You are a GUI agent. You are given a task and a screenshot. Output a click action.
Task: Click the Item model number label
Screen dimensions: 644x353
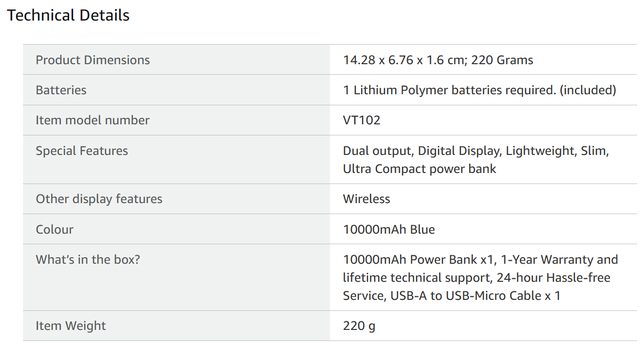(93, 120)
